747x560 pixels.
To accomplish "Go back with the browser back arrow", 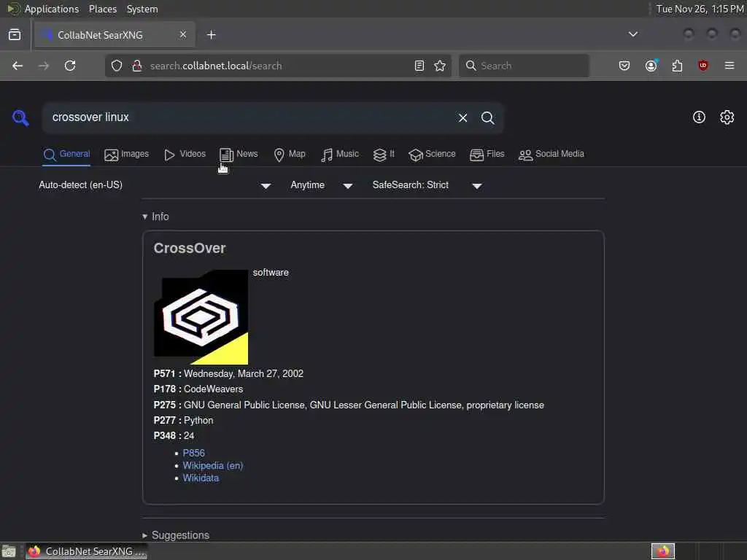I will coord(18,66).
